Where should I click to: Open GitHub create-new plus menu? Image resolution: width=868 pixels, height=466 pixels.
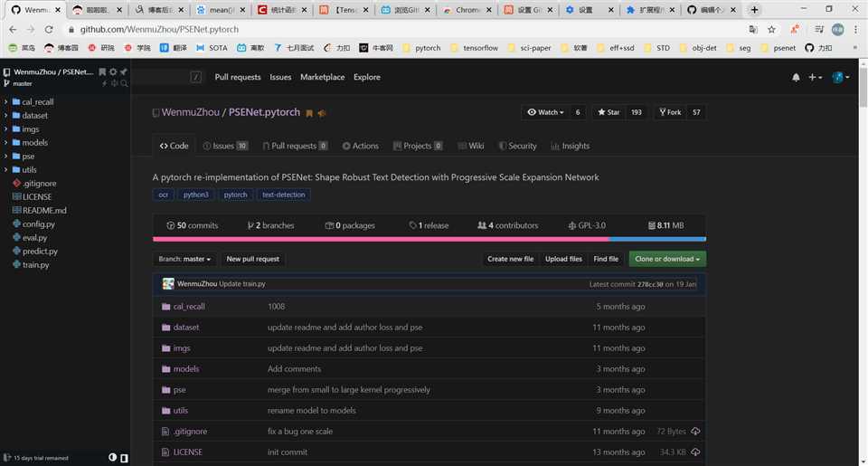(815, 78)
